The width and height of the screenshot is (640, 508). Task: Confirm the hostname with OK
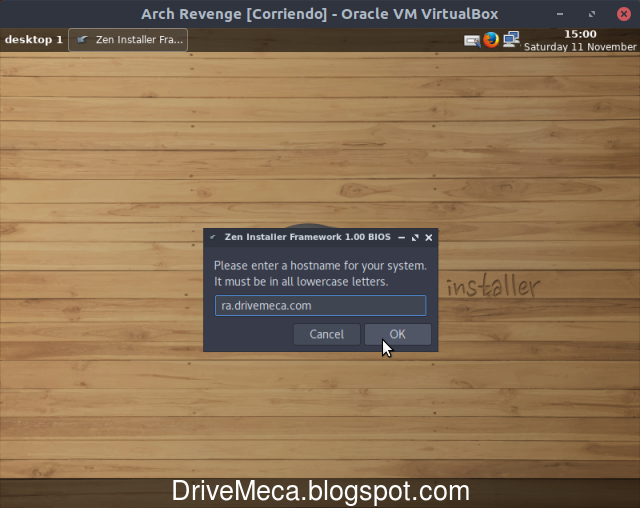398,334
